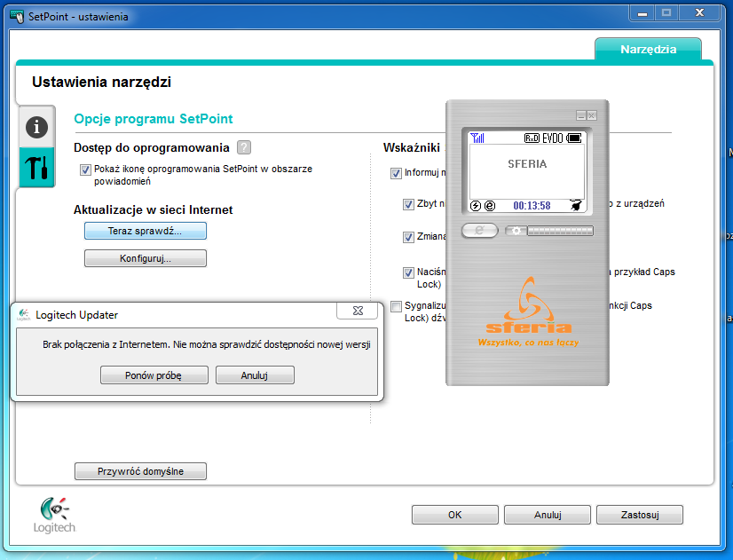Screen dimensions: 733x560
Task: Switch to the Narzędzia tab
Action: pyautogui.click(x=648, y=49)
